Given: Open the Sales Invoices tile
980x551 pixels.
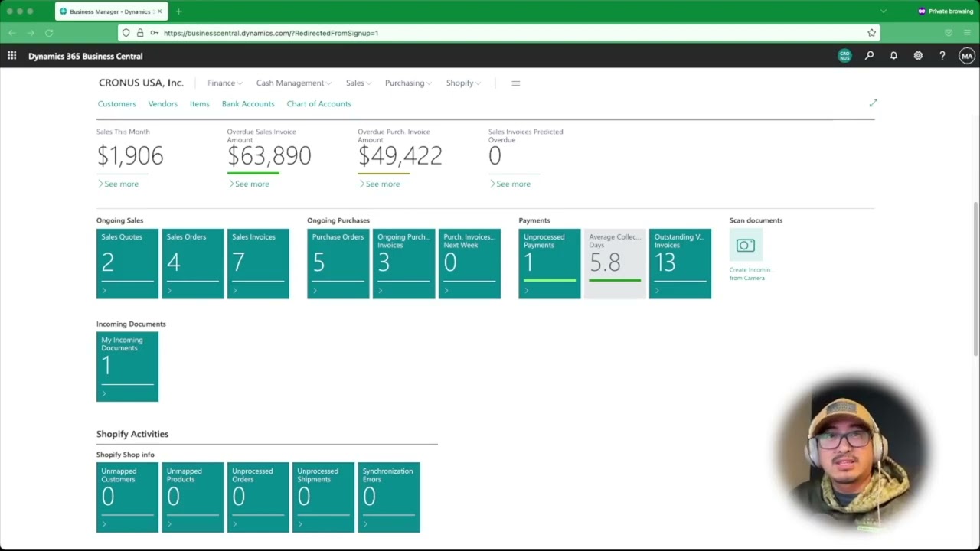Looking at the screenshot, I should click(x=258, y=263).
